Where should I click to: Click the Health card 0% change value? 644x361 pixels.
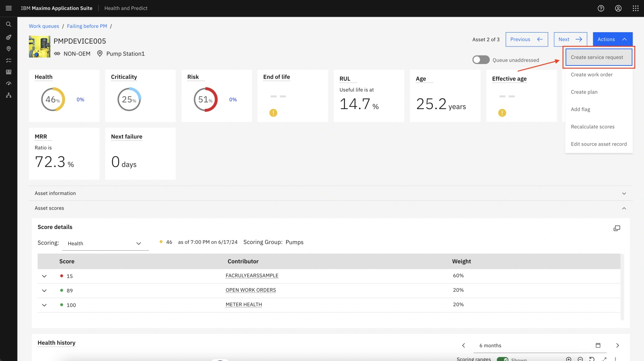pyautogui.click(x=80, y=99)
